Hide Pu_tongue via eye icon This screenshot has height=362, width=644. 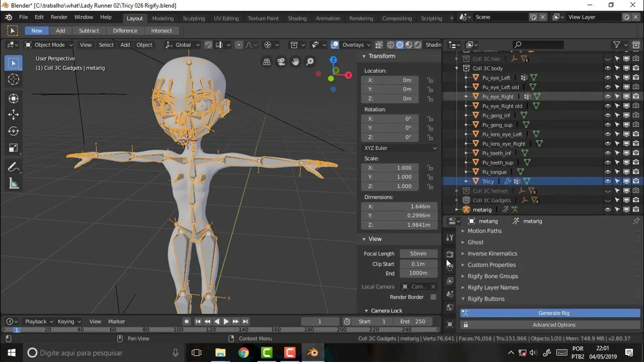(608, 172)
